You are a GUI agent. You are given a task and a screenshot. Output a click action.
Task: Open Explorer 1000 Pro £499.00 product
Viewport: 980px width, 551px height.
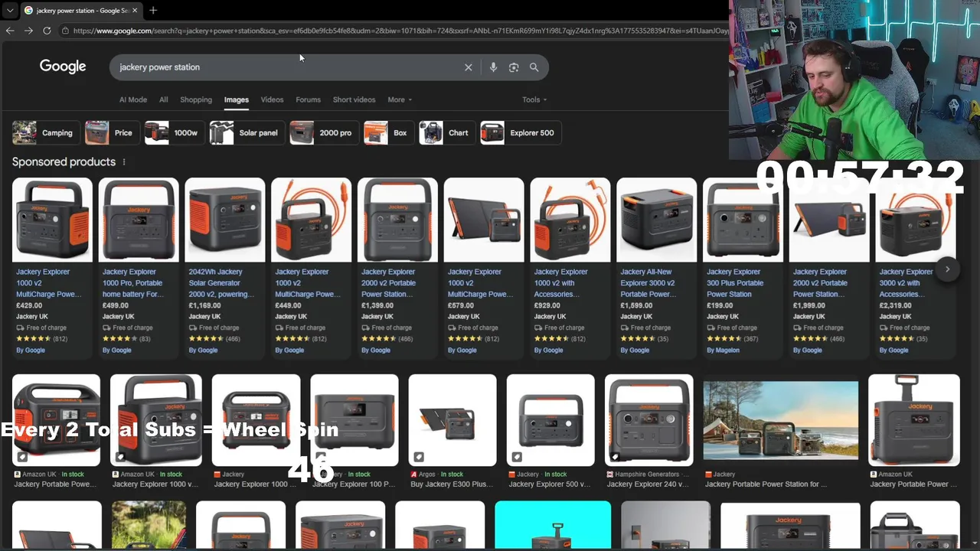(x=139, y=266)
